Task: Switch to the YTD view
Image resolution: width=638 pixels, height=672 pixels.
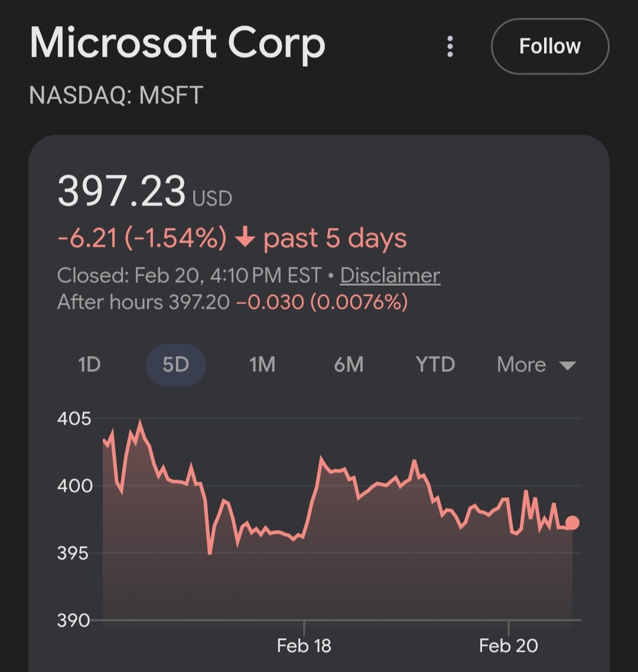Action: (x=435, y=364)
